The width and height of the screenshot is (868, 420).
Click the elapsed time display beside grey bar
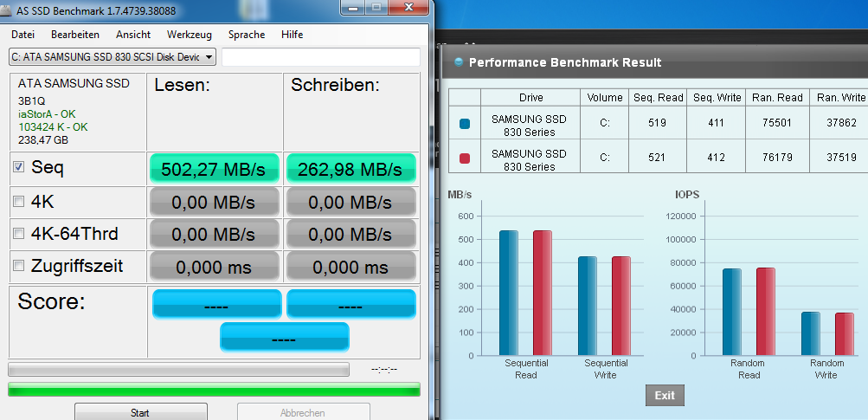pyautogui.click(x=384, y=370)
